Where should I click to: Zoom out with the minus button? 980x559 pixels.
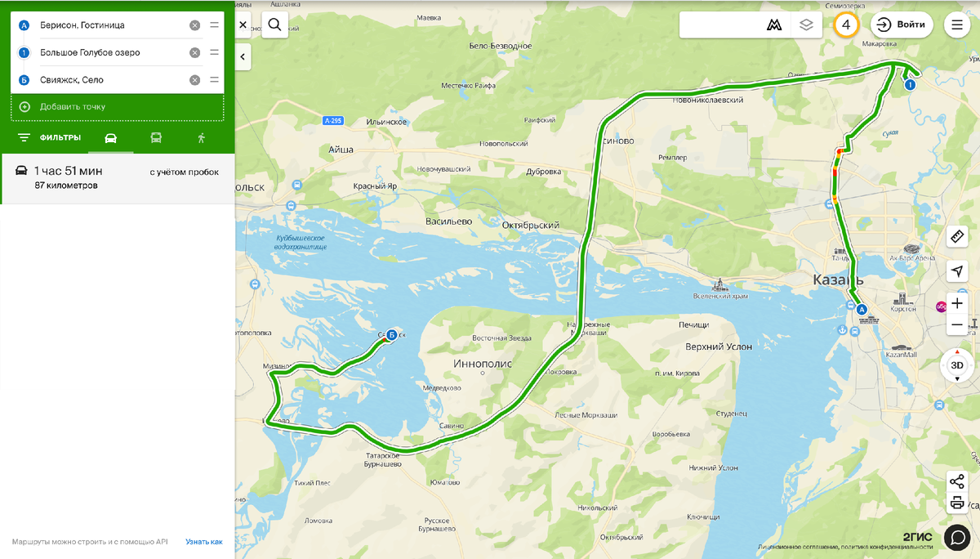(957, 325)
